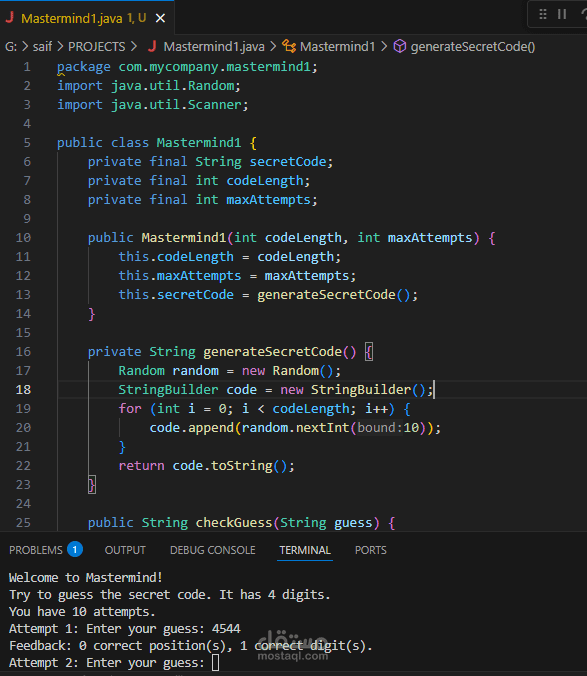Click the closing brace on line 23
Image resolution: width=587 pixels, height=676 pixels.
pyautogui.click(x=92, y=485)
